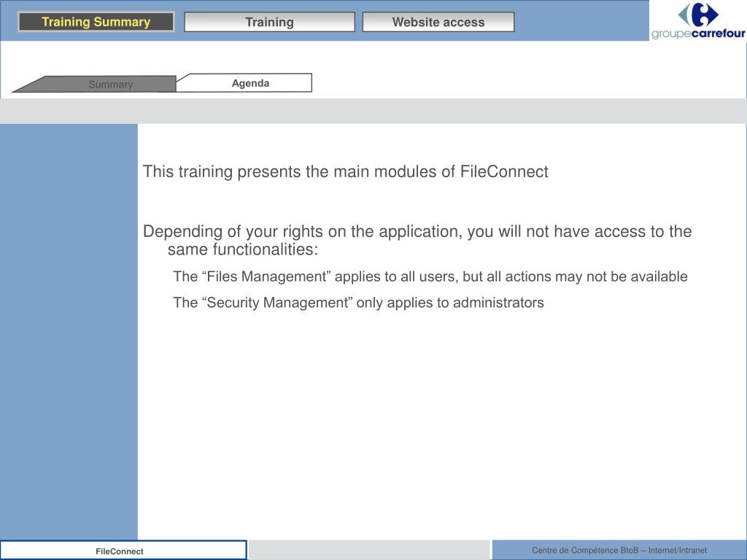The image size is (747, 560).
Task: Click 'Centre de Compétence BtoB – Internet/Intranet' footer
Action: (619, 550)
